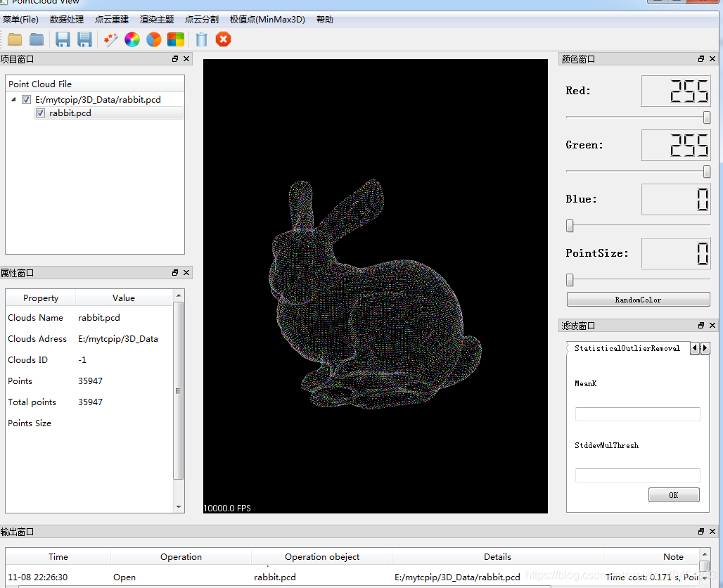Open the 帮助 menu
Image resolution: width=723 pixels, height=588 pixels.
(325, 20)
